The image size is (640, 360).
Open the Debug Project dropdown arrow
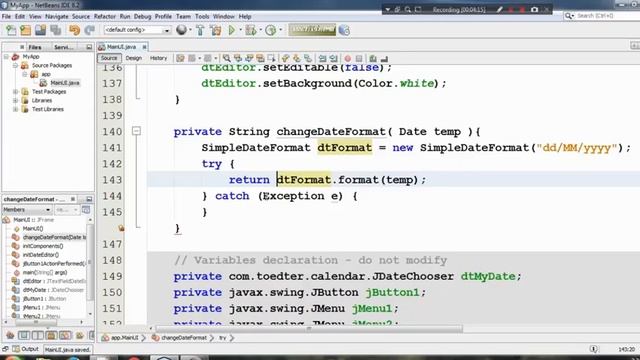point(260,30)
